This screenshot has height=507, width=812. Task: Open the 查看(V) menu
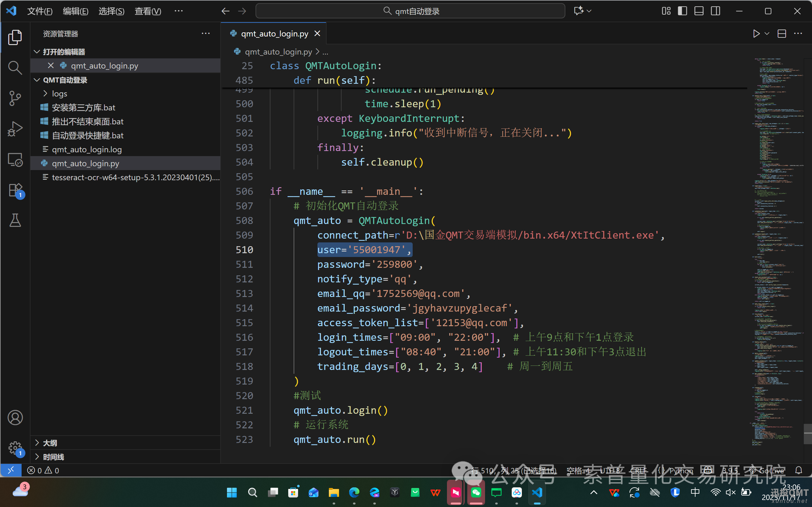148,11
